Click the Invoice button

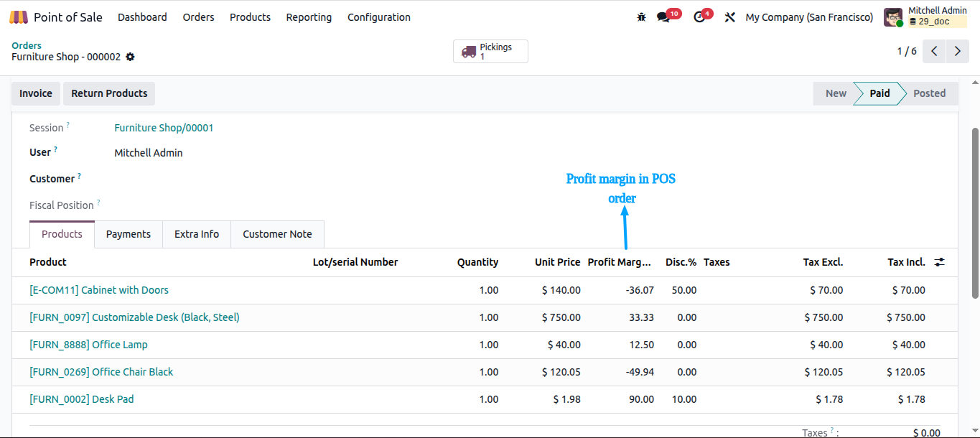tap(36, 93)
